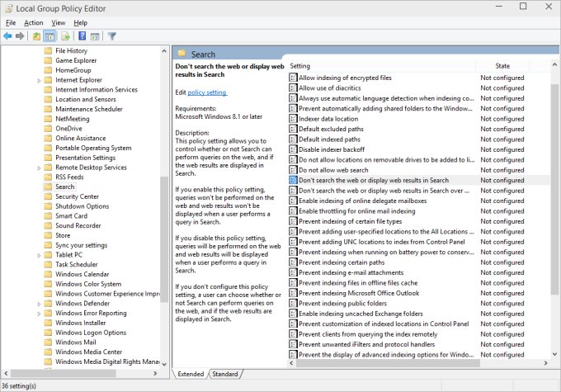Select Default indexed paths setting
Viewport: 561px width, 392px height.
(x=329, y=139)
